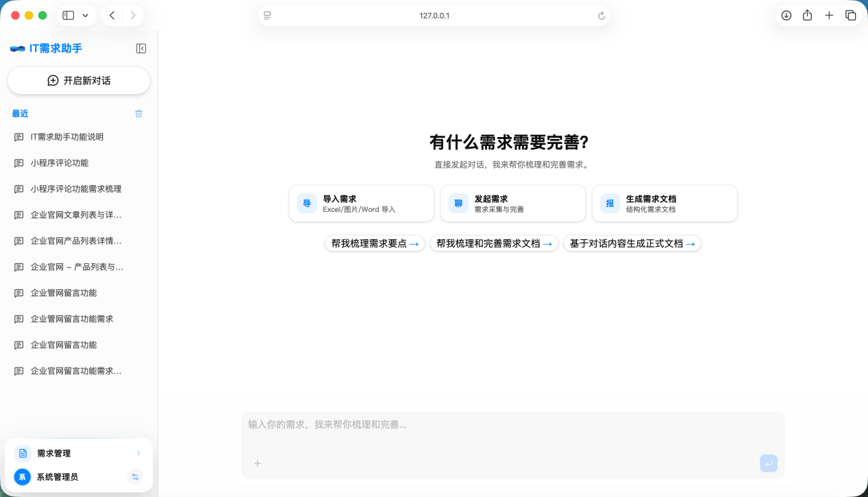Click the send message arrow button
This screenshot has width=868, height=497.
pyautogui.click(x=769, y=463)
